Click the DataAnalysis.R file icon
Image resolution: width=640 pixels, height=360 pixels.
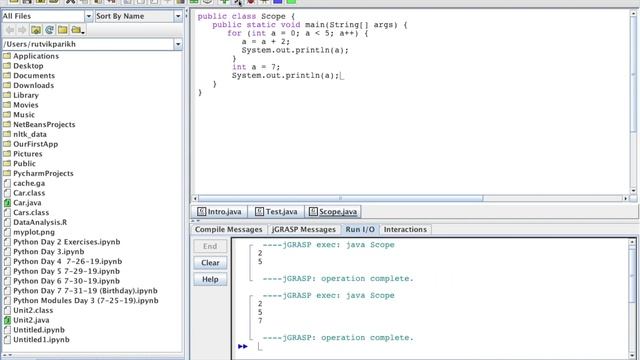tap(7, 222)
